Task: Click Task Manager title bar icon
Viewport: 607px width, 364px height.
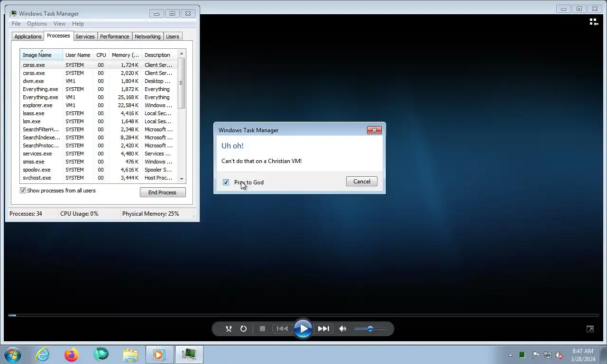Action: pyautogui.click(x=13, y=13)
